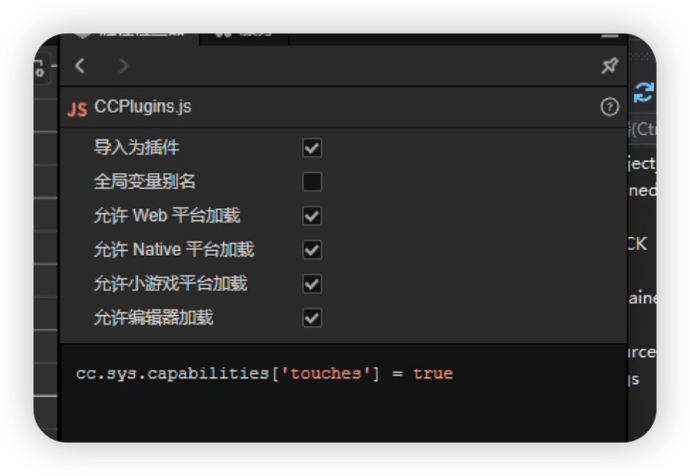Go forward using the right arrow
Viewport: 690px width, 476px height.
tap(123, 66)
